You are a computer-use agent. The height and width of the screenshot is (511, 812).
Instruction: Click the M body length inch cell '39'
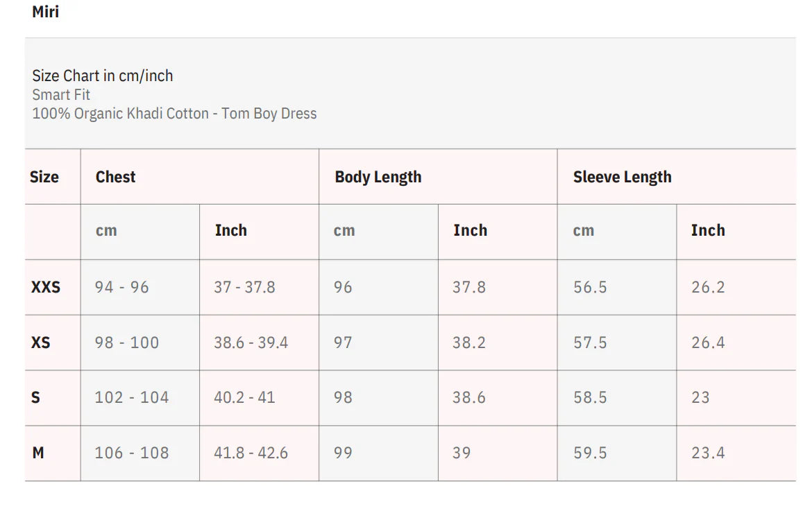(x=462, y=453)
